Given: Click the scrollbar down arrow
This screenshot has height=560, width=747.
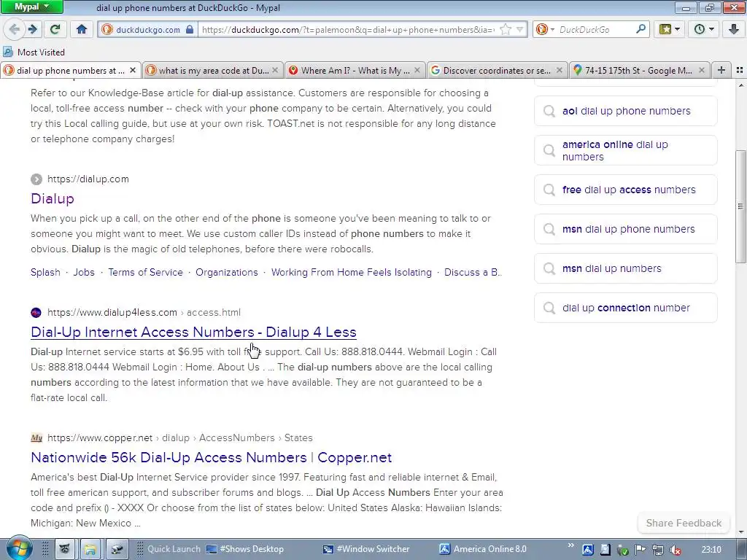Looking at the screenshot, I should [740, 532].
